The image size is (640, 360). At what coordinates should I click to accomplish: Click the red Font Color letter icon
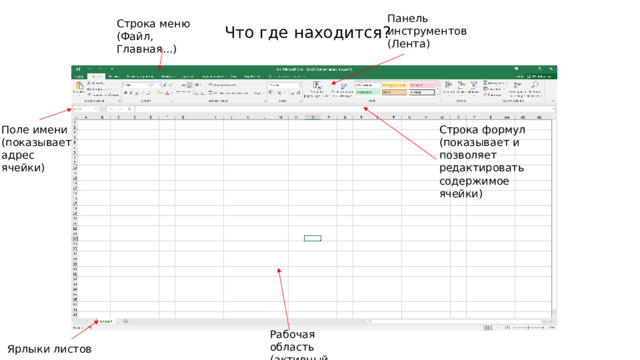point(167,93)
